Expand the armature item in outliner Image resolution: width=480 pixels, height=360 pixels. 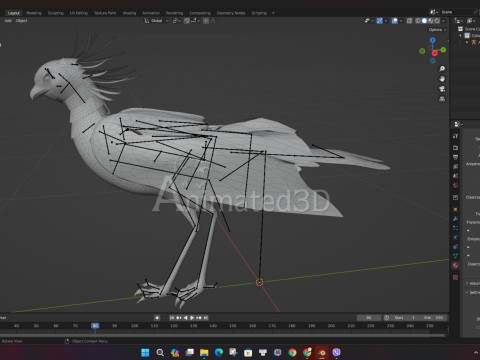click(x=467, y=42)
